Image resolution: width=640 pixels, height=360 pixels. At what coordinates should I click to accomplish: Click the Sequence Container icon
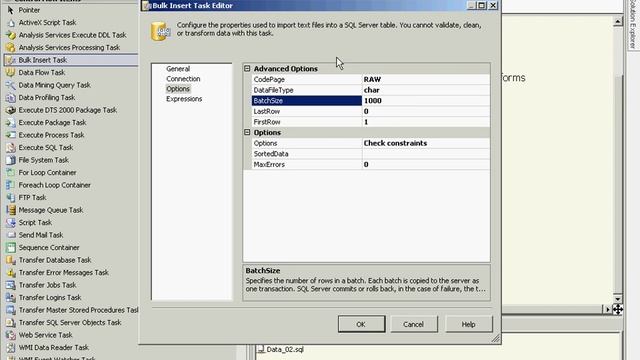click(x=11, y=247)
